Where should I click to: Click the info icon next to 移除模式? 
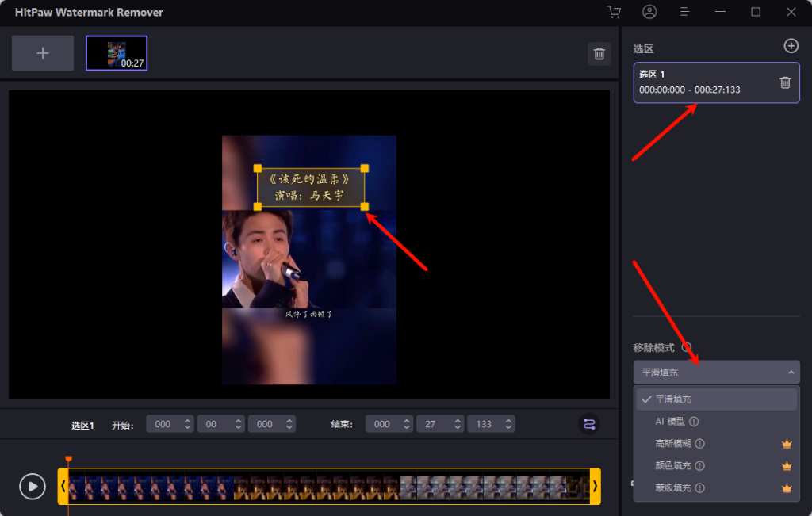[687, 347]
